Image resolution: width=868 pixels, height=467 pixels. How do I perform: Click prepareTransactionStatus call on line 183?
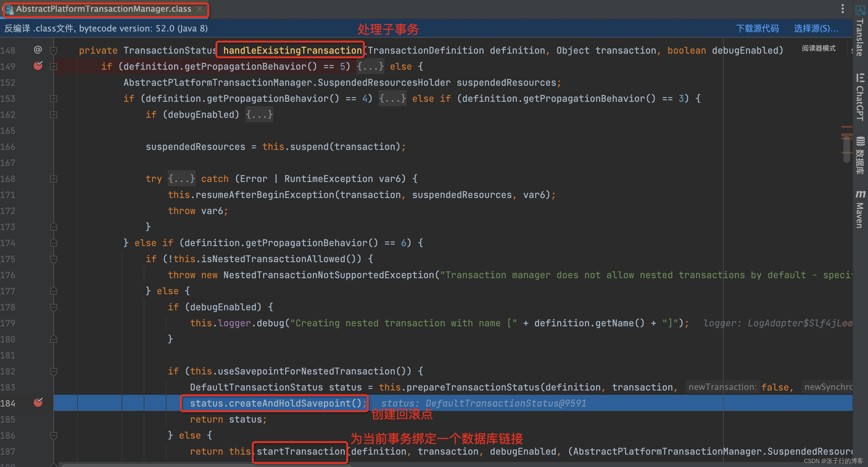click(x=473, y=387)
